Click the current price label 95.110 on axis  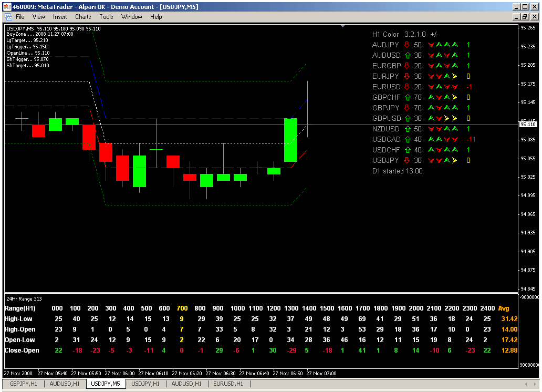[528, 124]
